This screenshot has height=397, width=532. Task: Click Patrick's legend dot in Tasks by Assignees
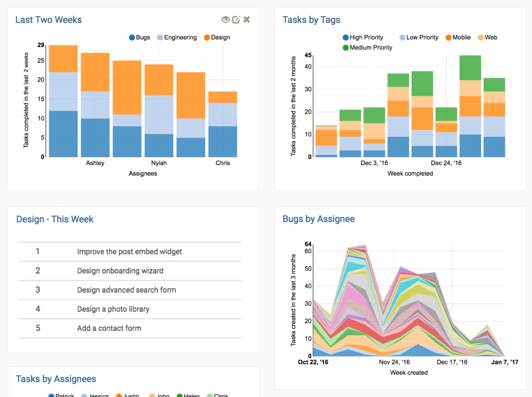pos(52,395)
